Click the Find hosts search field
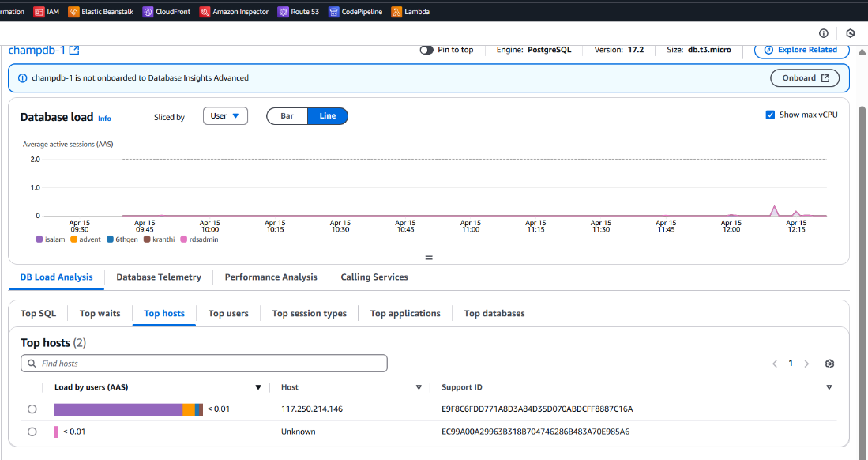868x460 pixels. (204, 364)
